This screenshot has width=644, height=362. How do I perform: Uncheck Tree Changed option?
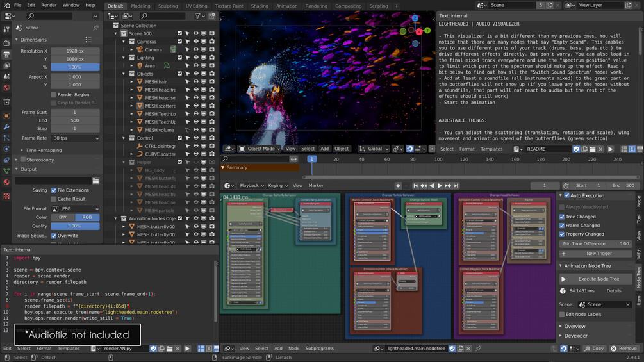tap(562, 217)
